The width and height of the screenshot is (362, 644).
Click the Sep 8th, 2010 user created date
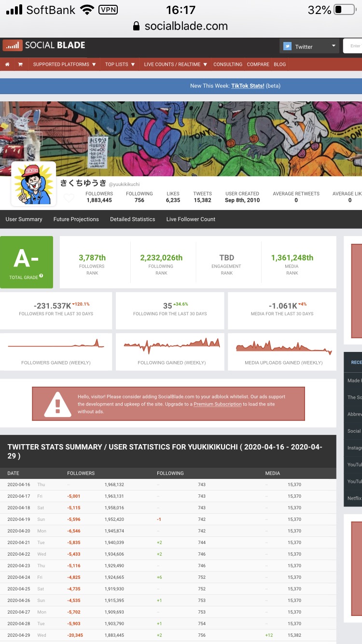pyautogui.click(x=242, y=200)
